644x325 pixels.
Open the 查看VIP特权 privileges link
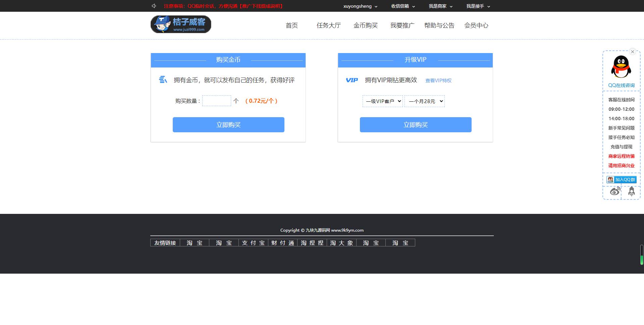click(438, 80)
